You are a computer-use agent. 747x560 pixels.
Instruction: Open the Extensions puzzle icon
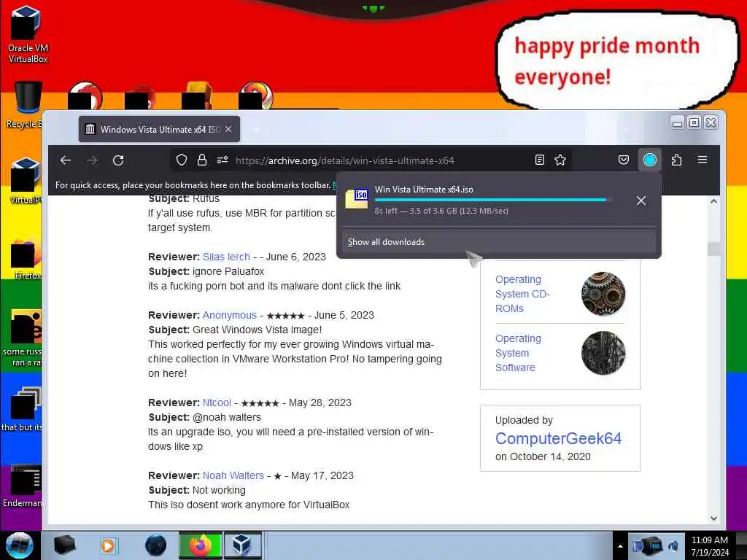676,160
